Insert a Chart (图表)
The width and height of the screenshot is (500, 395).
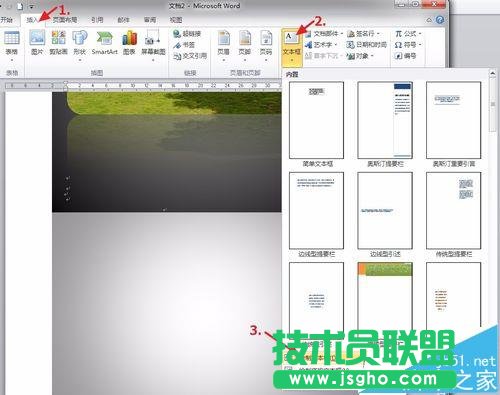(x=129, y=42)
